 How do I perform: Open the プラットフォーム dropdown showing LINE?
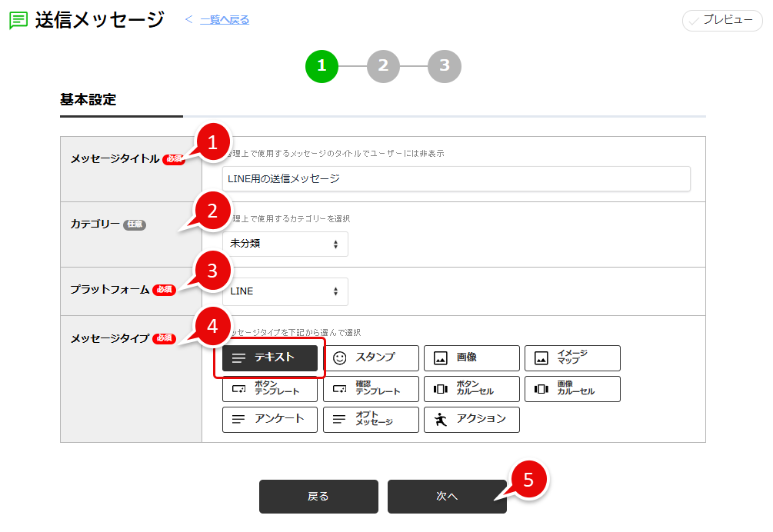tap(285, 291)
